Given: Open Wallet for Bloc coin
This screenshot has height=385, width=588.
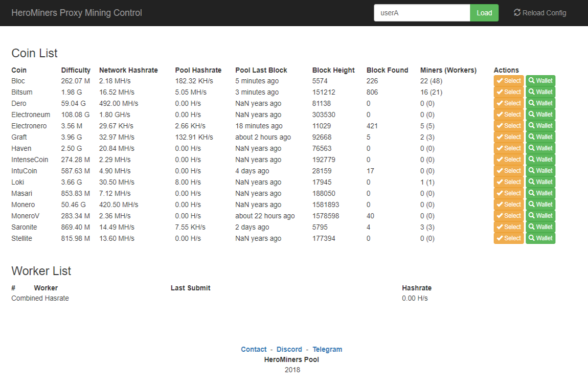Looking at the screenshot, I should point(540,81).
